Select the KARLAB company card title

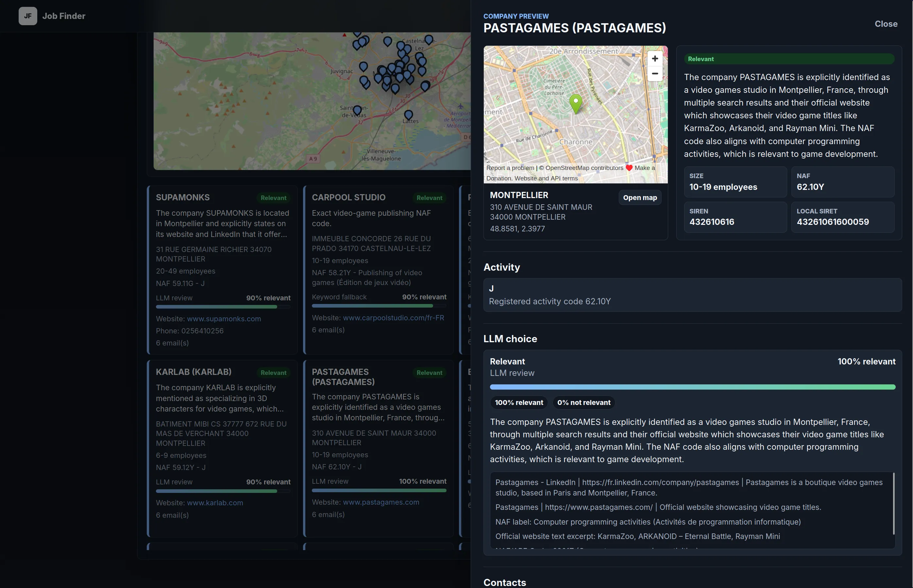(x=194, y=372)
